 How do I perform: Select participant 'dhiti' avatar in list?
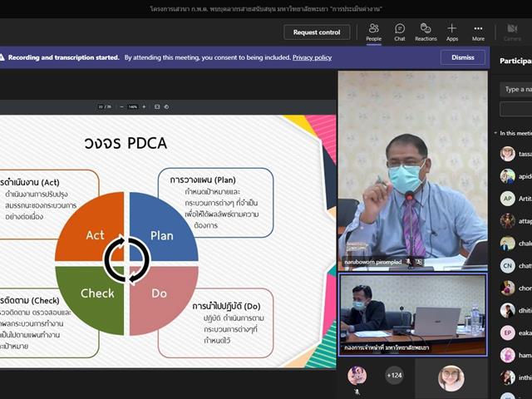tap(507, 310)
